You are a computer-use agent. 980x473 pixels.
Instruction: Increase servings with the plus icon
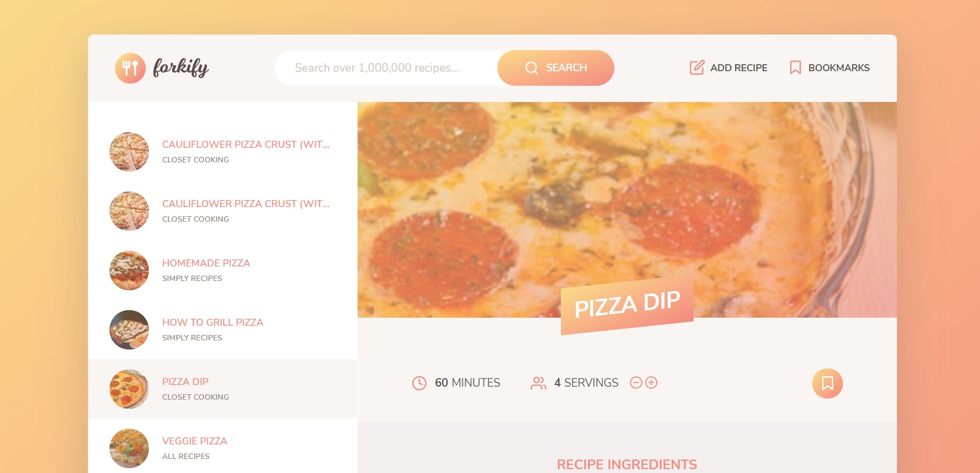[652, 382]
